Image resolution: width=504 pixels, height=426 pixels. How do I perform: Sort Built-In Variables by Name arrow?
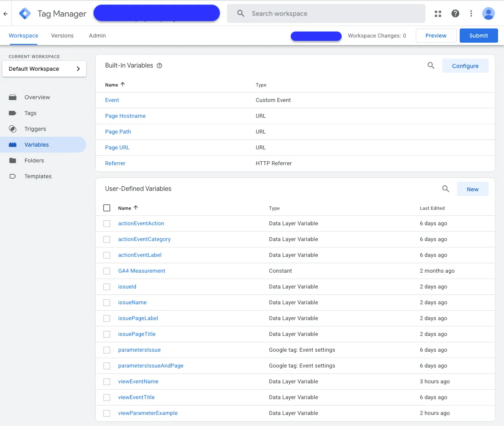(123, 85)
